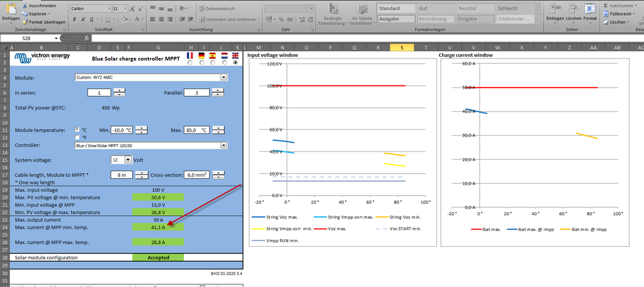Viewport: 644px width, 287px height.
Task: Enable the °F temperature checkbox
Action: pyautogui.click(x=77, y=137)
